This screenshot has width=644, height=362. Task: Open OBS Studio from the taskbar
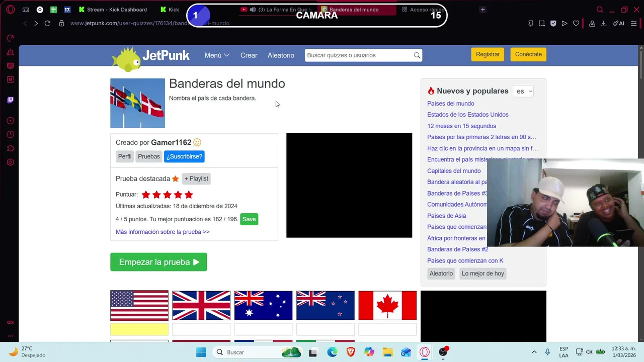[443, 352]
